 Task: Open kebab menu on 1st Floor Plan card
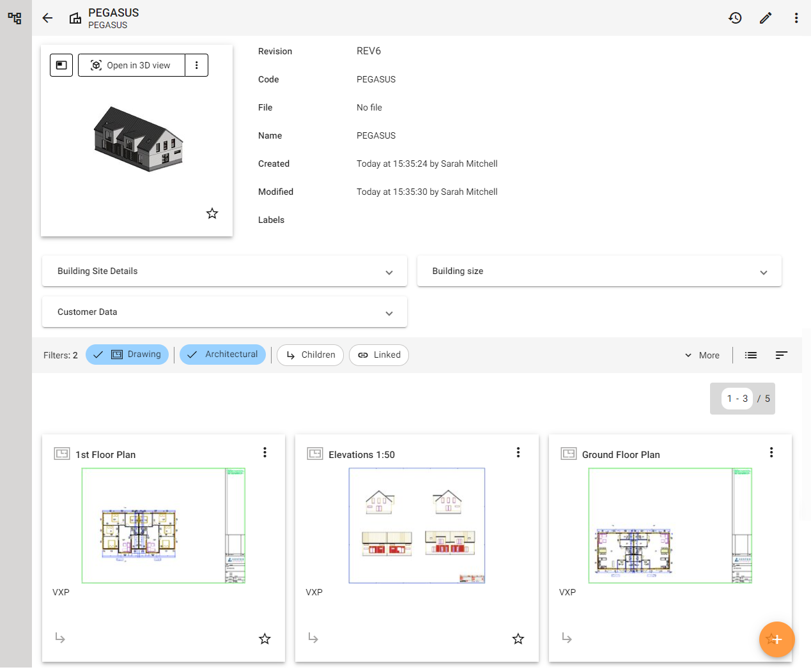point(265,453)
